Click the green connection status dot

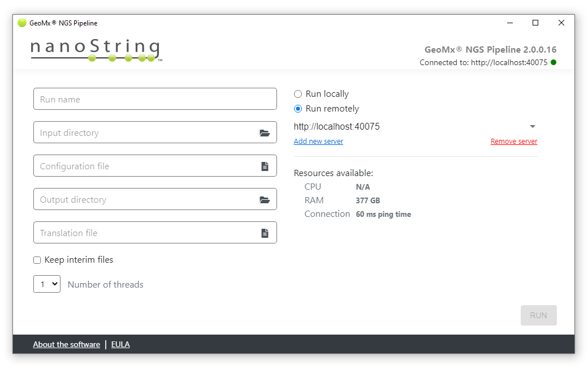553,62
